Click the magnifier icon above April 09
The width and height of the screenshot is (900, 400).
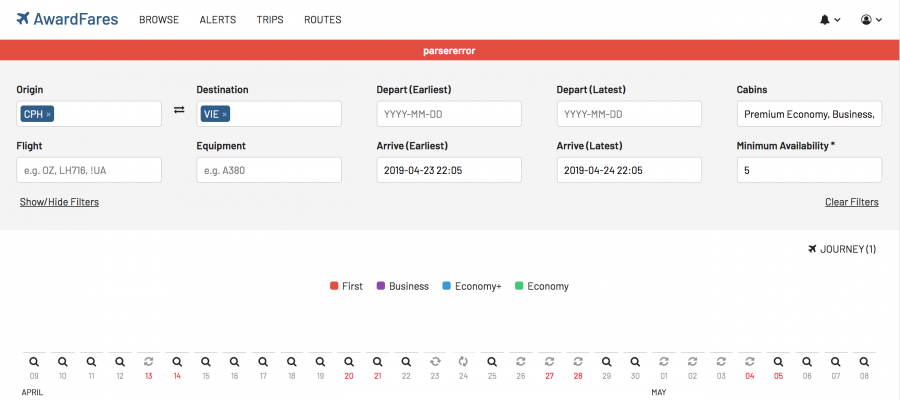34,360
